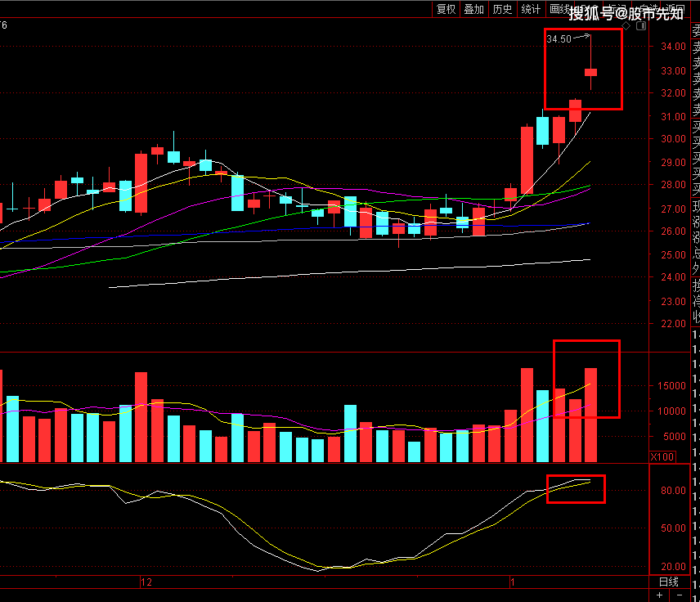Click the 历史 toolbar button
The image size is (700, 602).
pos(502,9)
